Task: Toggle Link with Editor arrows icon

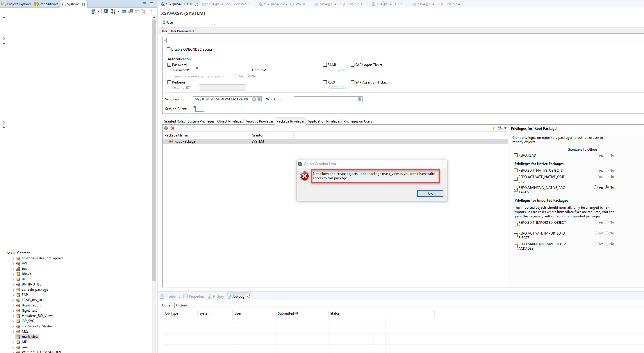Action: [x=144, y=11]
